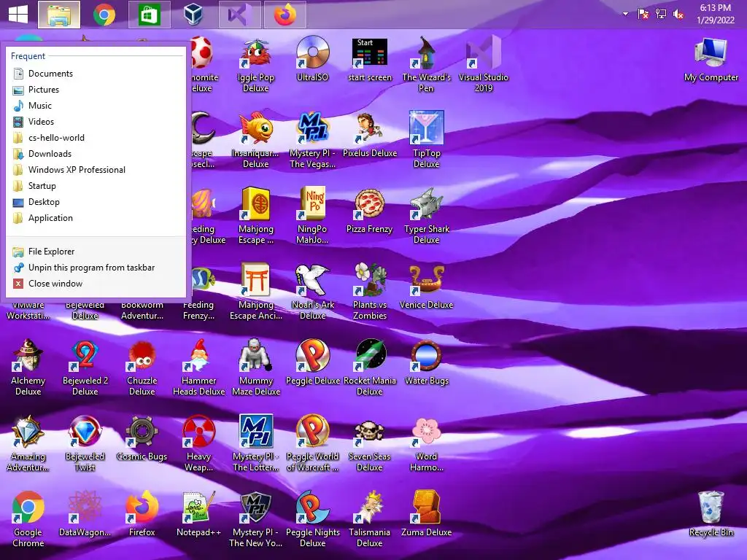Show hidden tray icons arrow
Screen dimensions: 747x560
[x=625, y=14]
